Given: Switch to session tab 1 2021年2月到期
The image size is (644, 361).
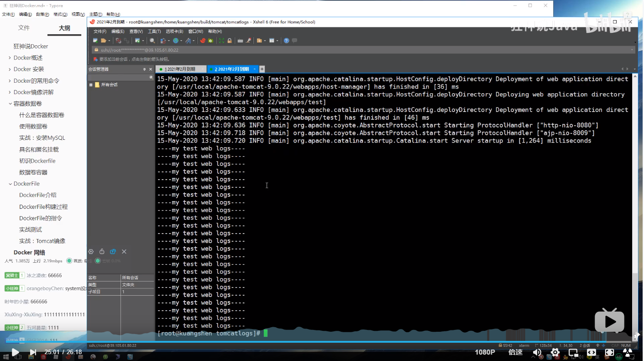Looking at the screenshot, I should [180, 69].
